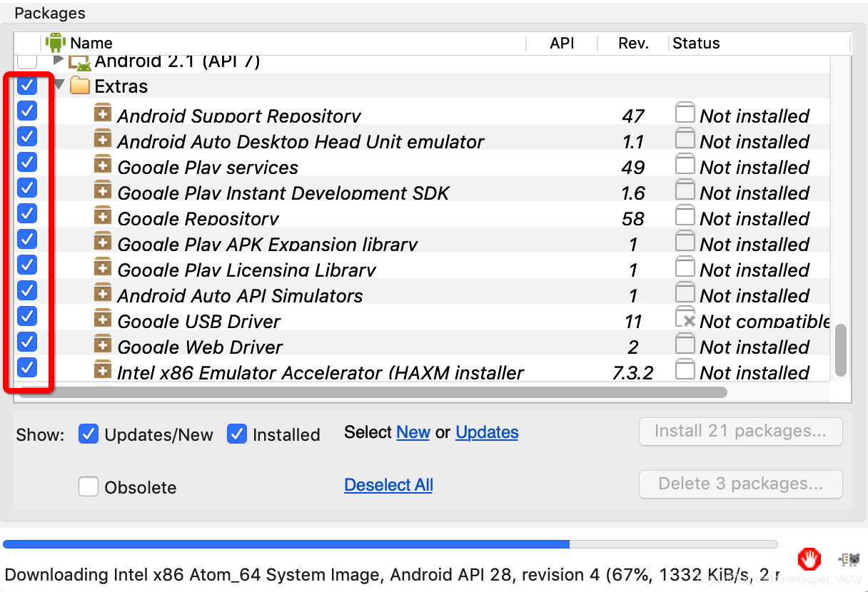
Task: Click package icon beside Google Web Driver
Action: 104,344
